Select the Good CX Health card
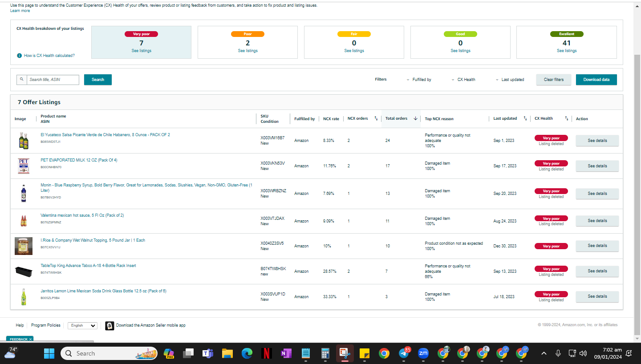The width and height of the screenshot is (641, 364). 460,42
